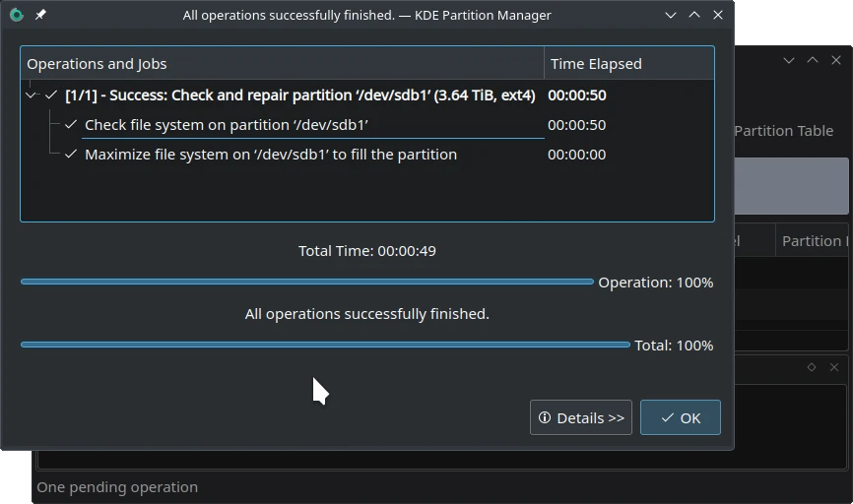Collapse the Check and repair partition operation

[x=32, y=95]
